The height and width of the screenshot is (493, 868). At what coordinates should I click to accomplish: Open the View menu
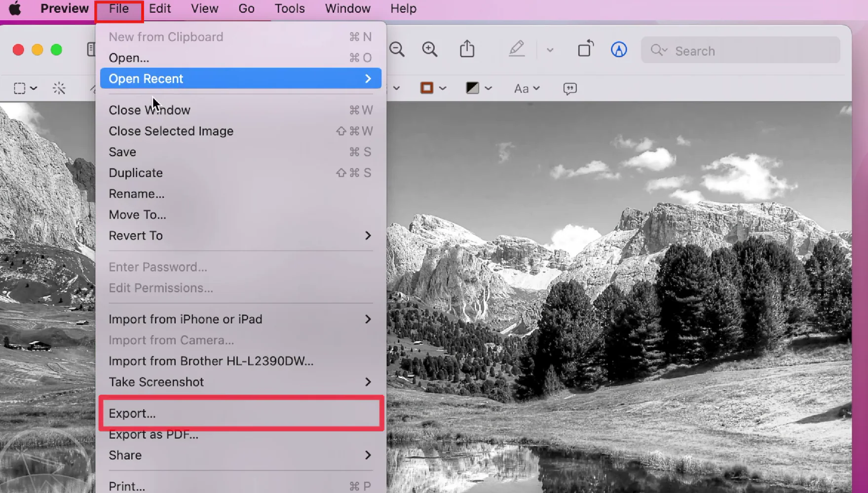coord(205,8)
